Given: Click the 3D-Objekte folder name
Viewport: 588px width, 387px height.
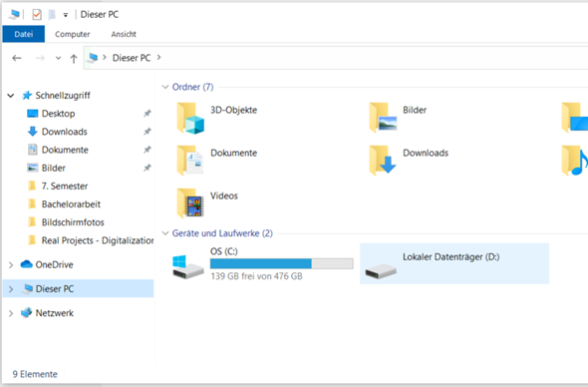Looking at the screenshot, I should (x=233, y=110).
